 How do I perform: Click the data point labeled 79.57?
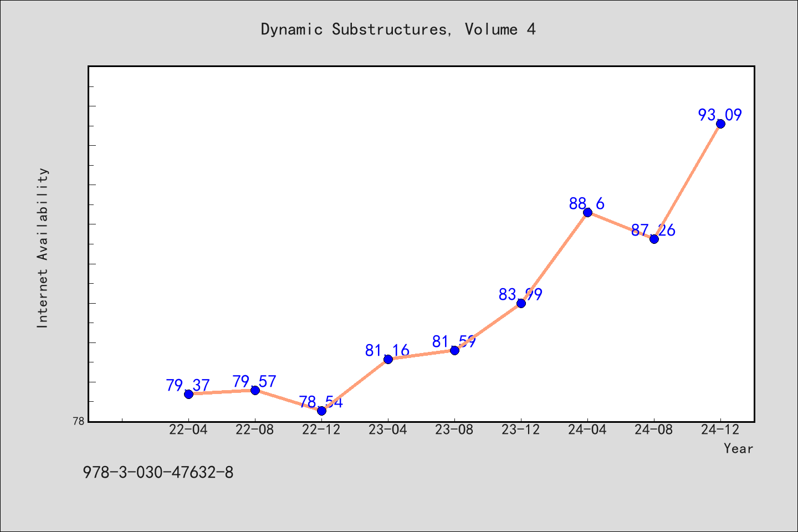[255, 390]
